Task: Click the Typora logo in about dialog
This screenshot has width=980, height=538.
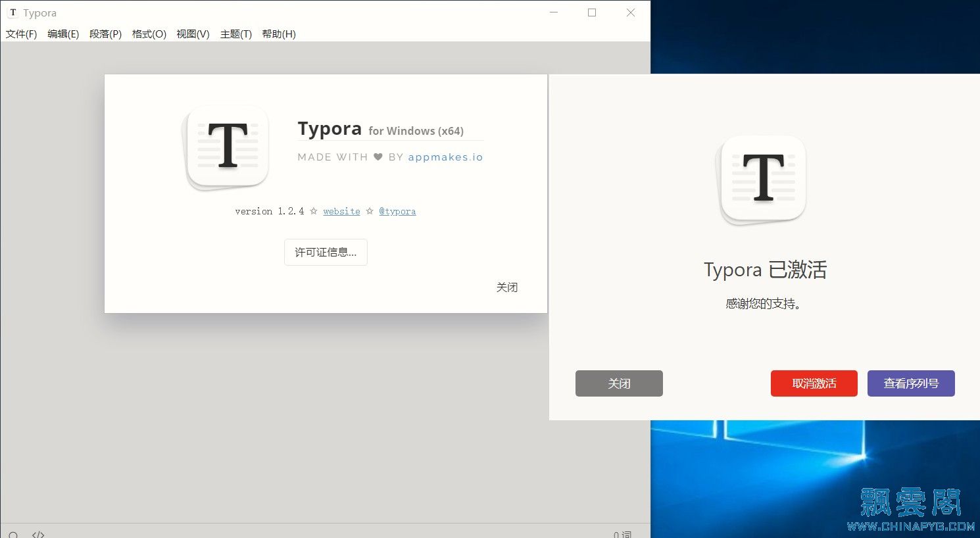Action: tap(226, 147)
